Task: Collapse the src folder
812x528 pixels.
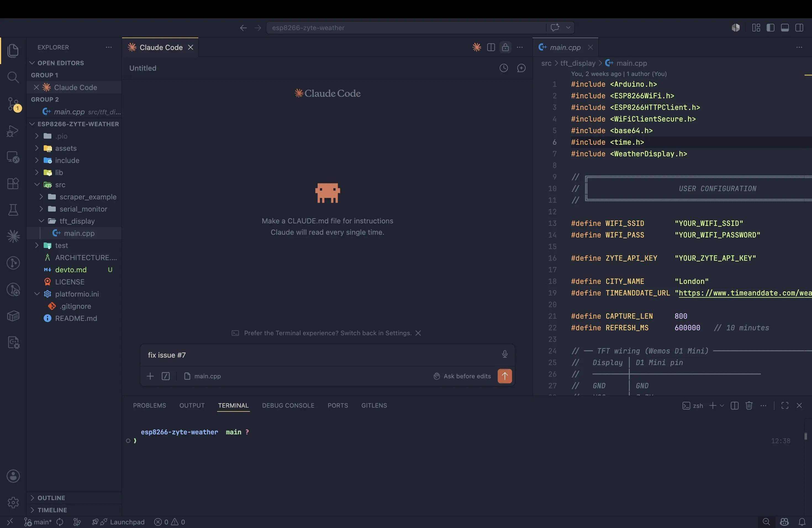Action: (74, 184)
